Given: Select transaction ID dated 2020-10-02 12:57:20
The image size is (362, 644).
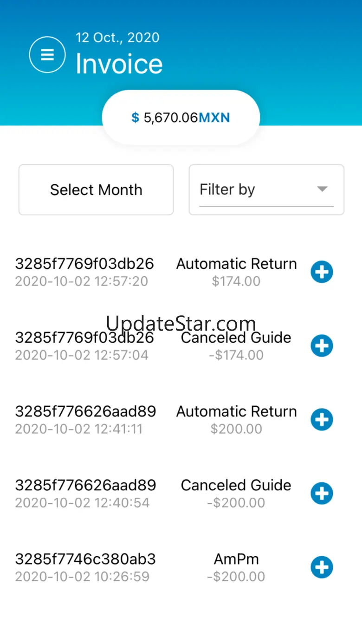Looking at the screenshot, I should (x=84, y=264).
